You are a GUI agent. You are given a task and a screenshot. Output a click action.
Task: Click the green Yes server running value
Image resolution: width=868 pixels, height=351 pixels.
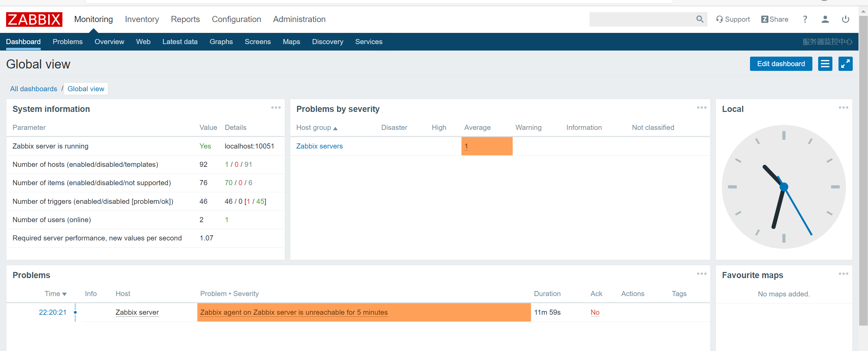(x=205, y=146)
